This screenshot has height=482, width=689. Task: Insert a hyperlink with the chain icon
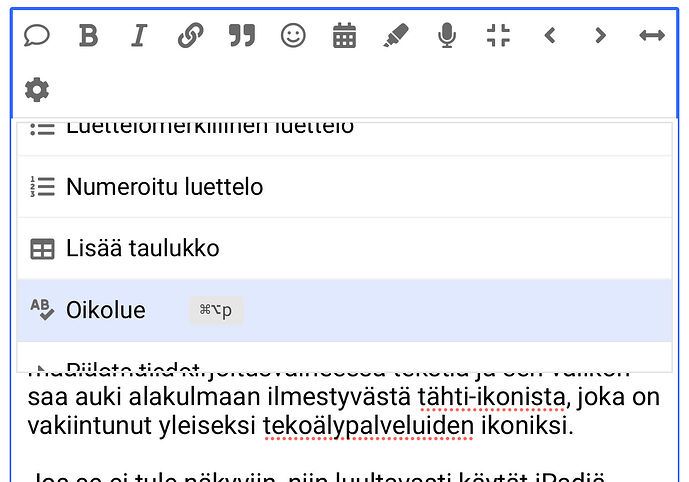(x=190, y=35)
